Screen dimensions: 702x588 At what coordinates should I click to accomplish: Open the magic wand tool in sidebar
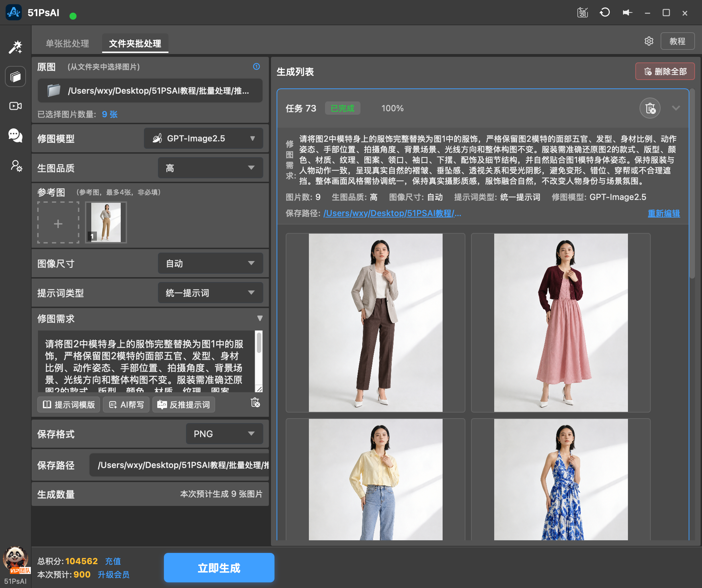pyautogui.click(x=15, y=47)
